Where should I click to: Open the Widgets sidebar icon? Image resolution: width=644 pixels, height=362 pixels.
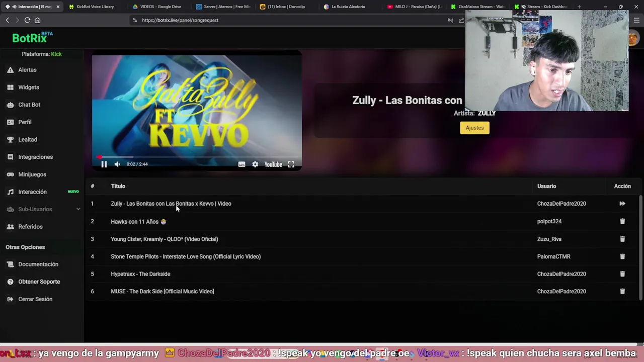[10, 87]
